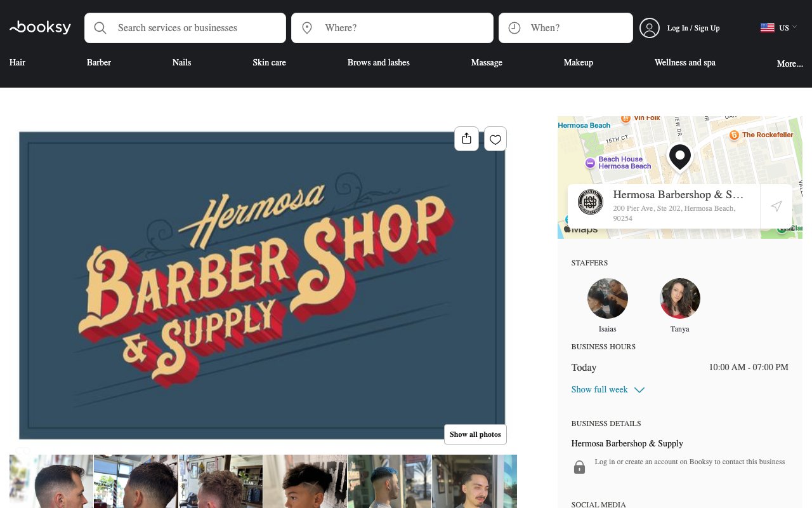812x508 pixels.
Task: Open the Brows and lashes category
Action: pos(379,62)
